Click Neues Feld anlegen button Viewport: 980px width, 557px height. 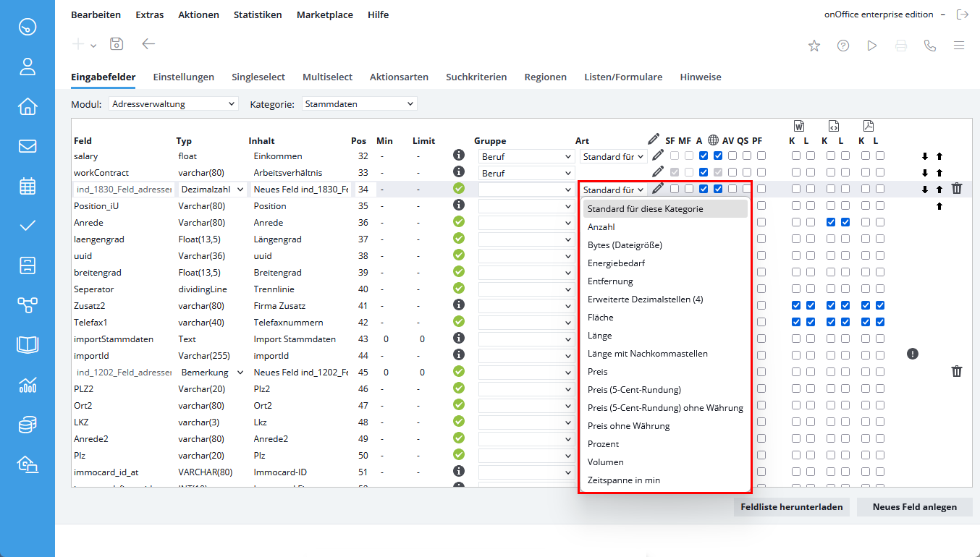[915, 507]
